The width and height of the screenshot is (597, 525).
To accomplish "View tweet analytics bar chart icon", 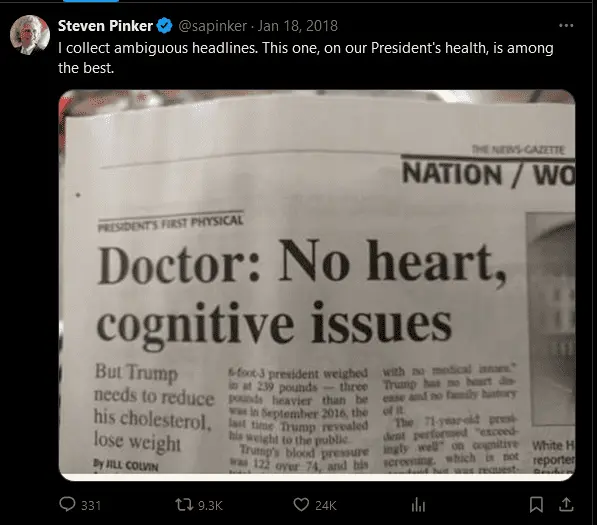I will pyautogui.click(x=418, y=505).
